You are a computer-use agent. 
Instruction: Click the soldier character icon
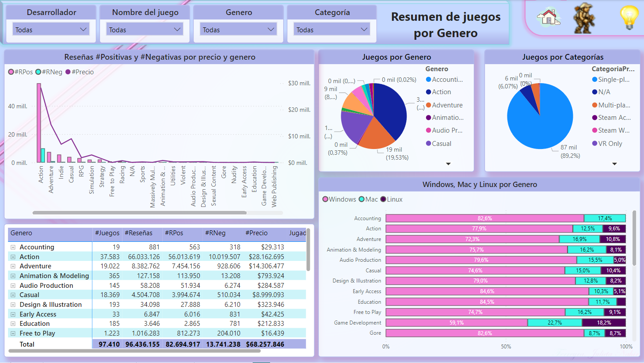click(x=584, y=18)
